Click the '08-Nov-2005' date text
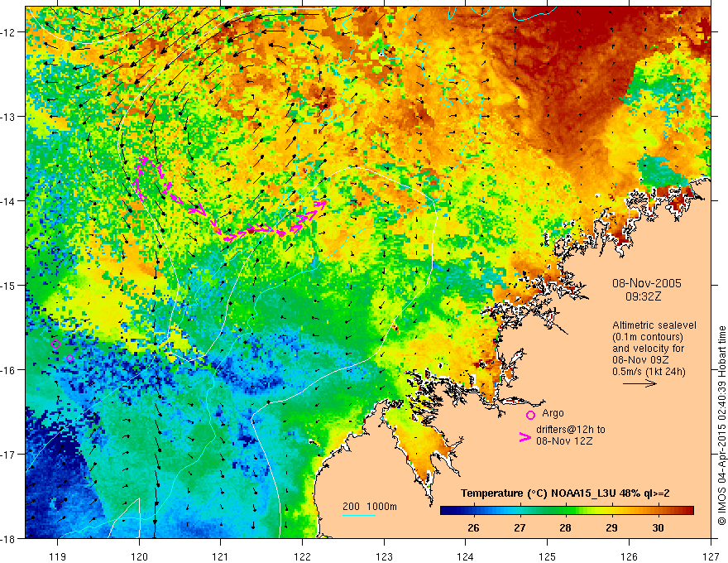The image size is (728, 563). [x=647, y=283]
